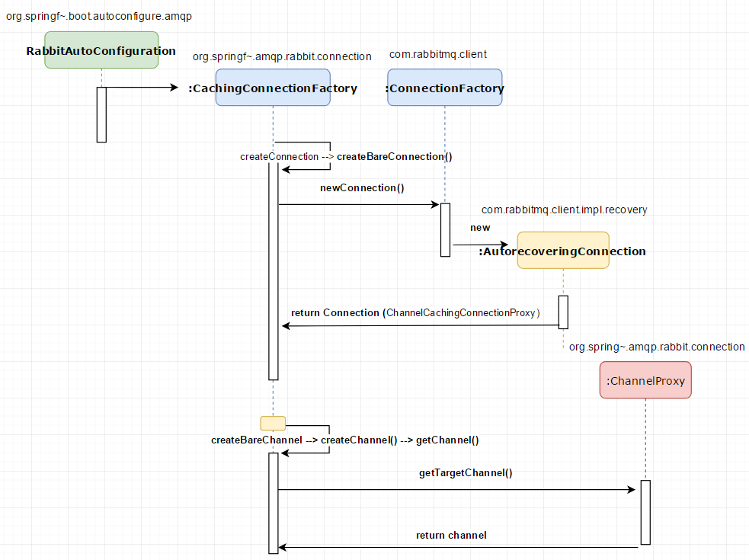Select the green RabbitAutoConfiguration box
Image resolution: width=749 pixels, height=560 pixels.
point(101,50)
